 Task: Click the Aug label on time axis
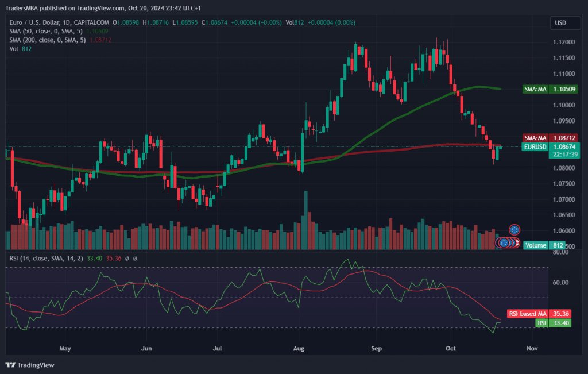tap(299, 348)
